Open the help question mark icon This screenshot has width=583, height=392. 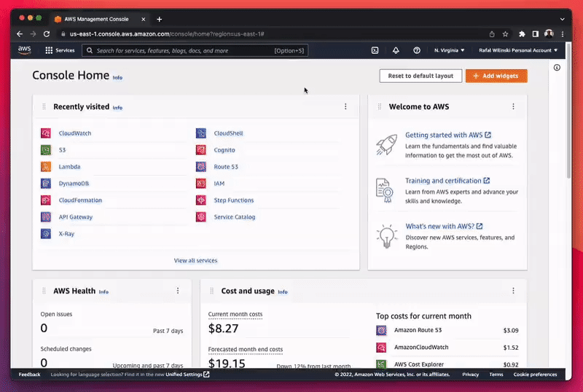(x=417, y=50)
